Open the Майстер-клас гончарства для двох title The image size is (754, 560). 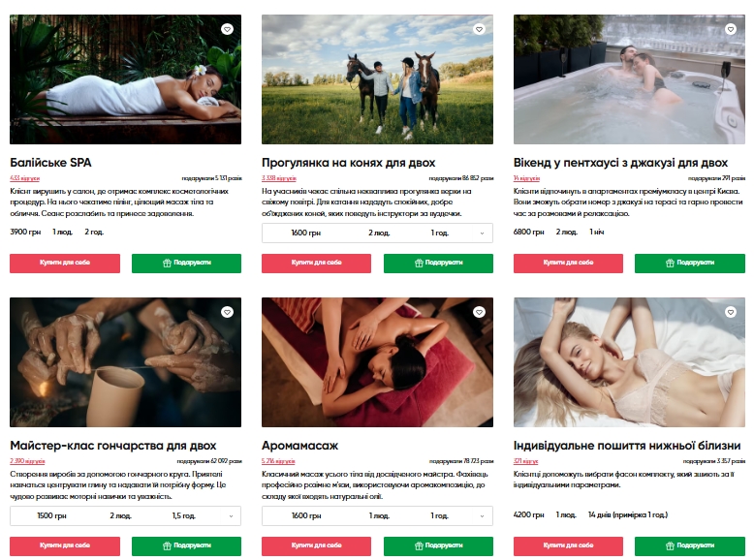point(113,446)
